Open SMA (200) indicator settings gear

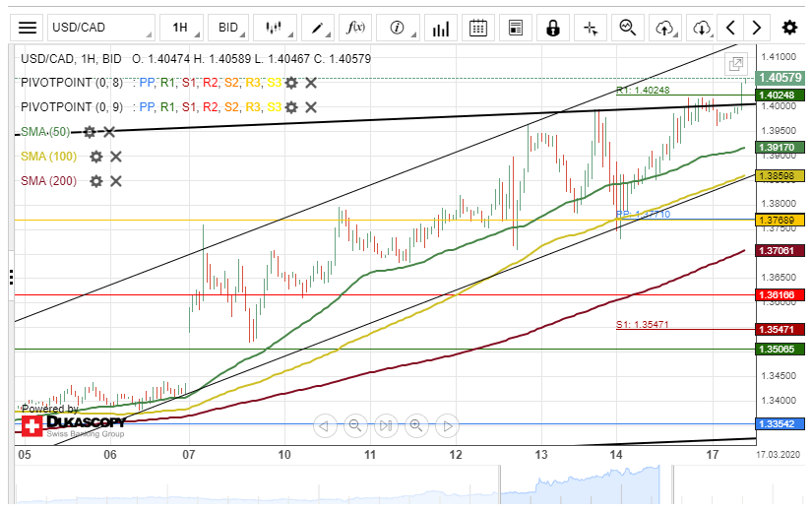coord(96,181)
